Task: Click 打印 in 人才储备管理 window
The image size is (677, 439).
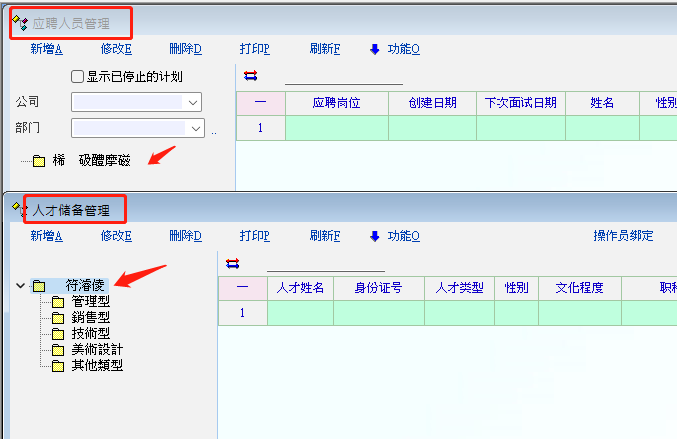Action: (254, 236)
